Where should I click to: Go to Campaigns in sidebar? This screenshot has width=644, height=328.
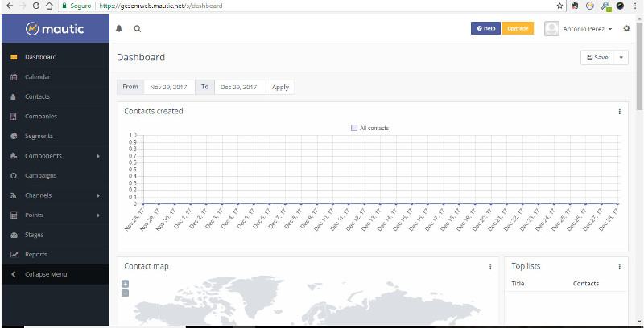coord(40,175)
